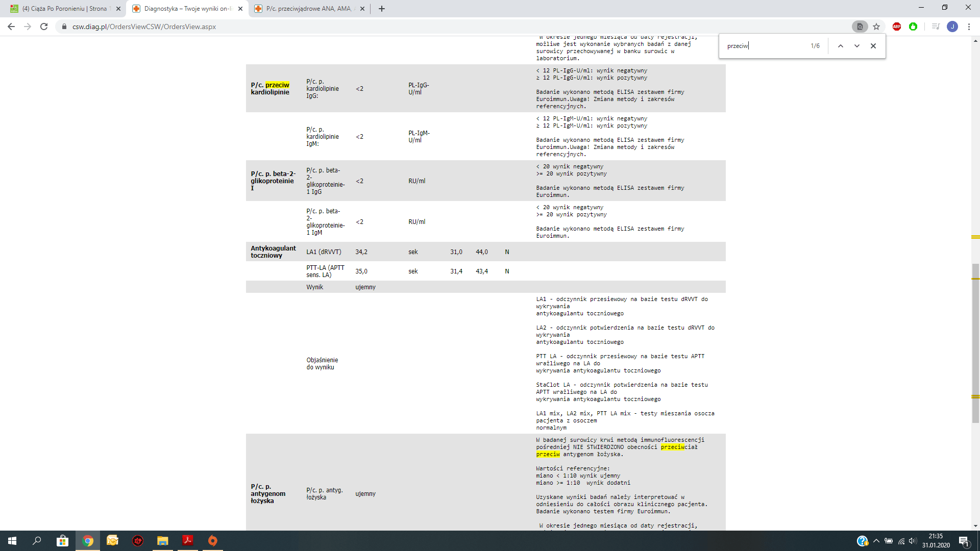980x551 pixels.
Task: Close the find-in-page bar
Action: click(873, 46)
